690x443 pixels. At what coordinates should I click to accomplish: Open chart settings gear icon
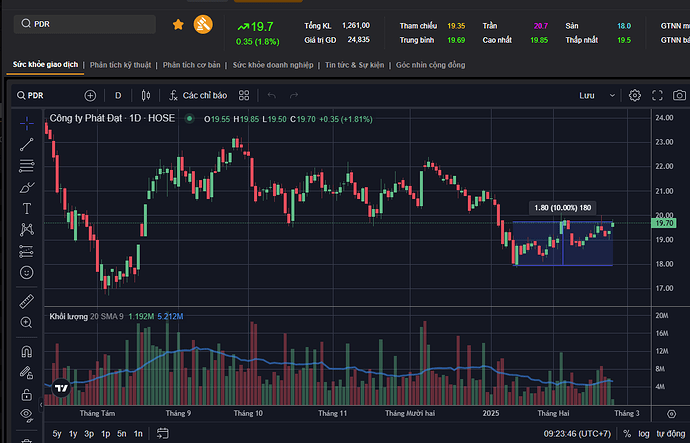634,96
